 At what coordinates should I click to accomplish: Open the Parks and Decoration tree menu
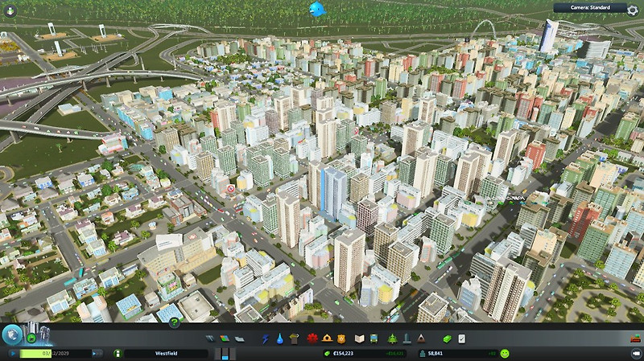point(393,338)
